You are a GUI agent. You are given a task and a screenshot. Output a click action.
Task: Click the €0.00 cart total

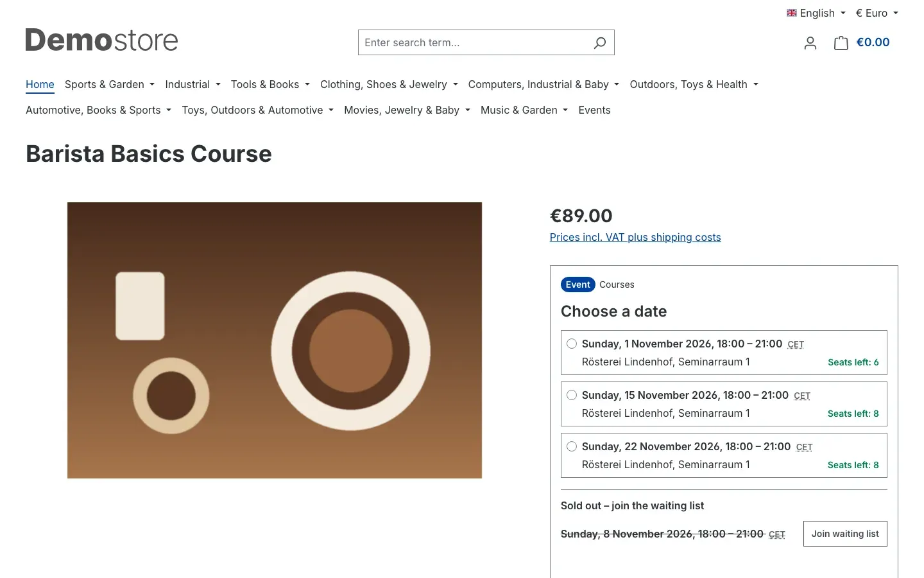pyautogui.click(x=873, y=42)
